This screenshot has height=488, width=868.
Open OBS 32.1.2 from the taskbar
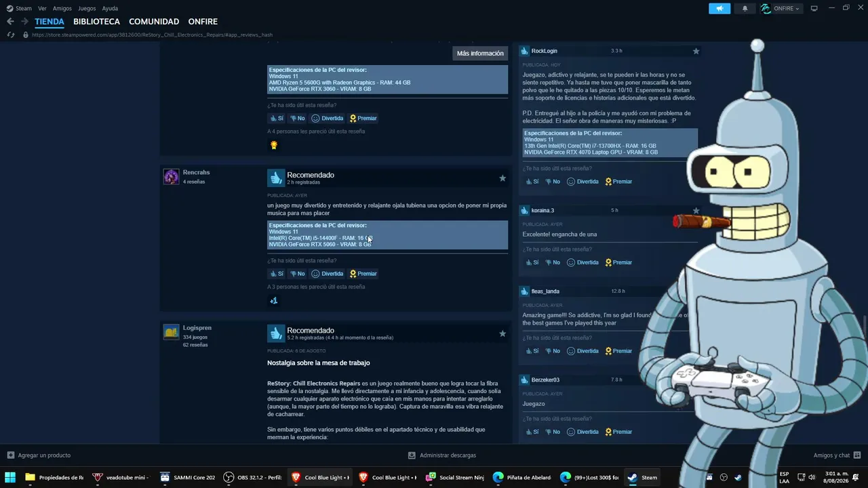pos(253,477)
